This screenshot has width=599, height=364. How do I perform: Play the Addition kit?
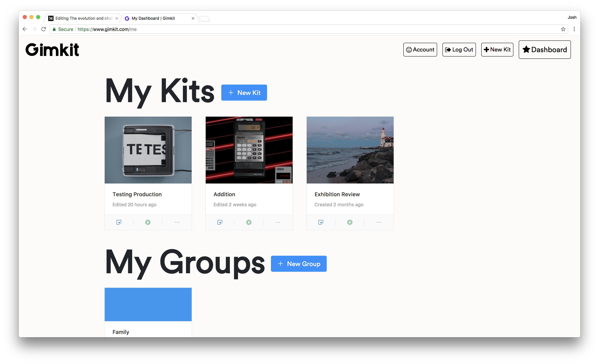249,222
